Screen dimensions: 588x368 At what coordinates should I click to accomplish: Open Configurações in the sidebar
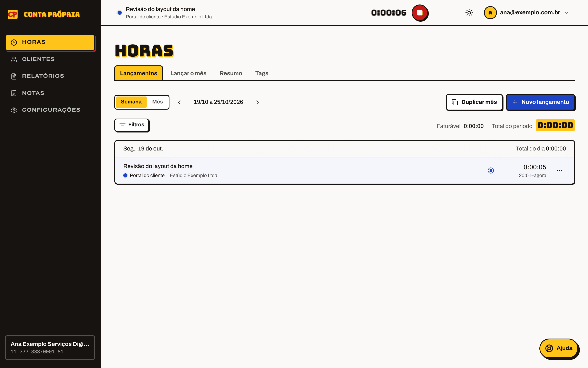pos(50,110)
